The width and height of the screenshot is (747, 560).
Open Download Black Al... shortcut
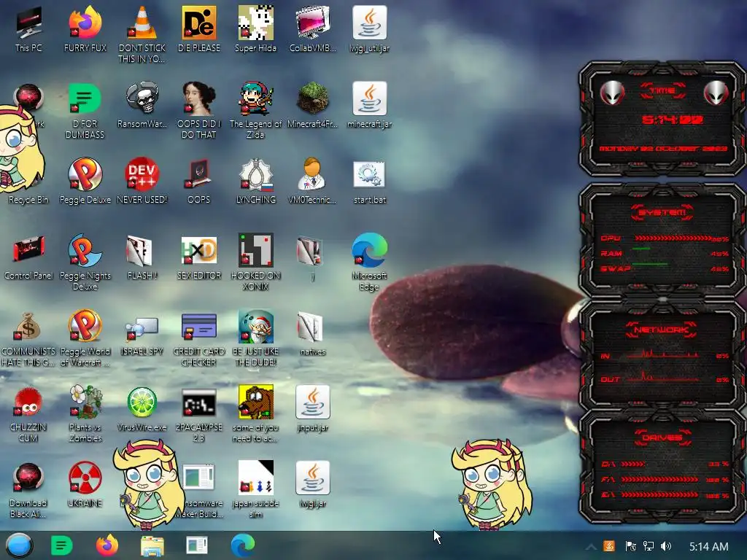click(28, 489)
